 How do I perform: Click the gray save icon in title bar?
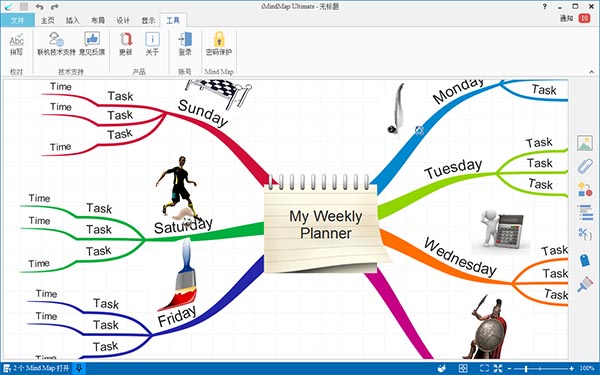coord(24,7)
